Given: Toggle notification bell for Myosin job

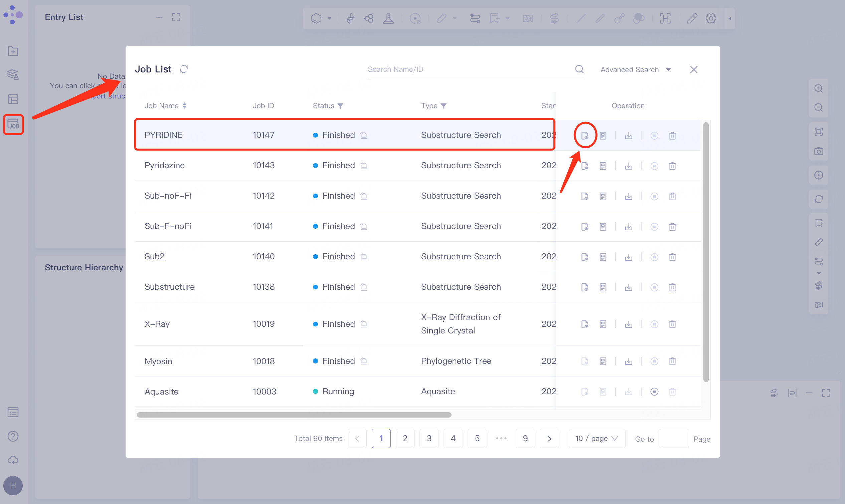Looking at the screenshot, I should 364,361.
